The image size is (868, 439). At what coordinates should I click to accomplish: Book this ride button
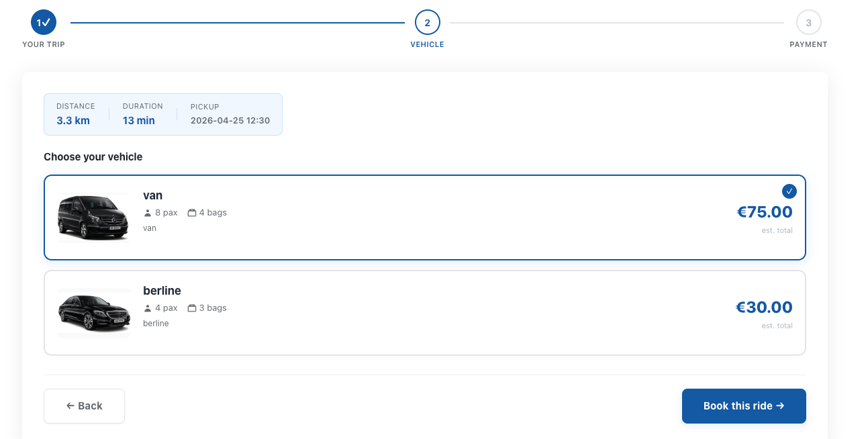[x=744, y=406]
